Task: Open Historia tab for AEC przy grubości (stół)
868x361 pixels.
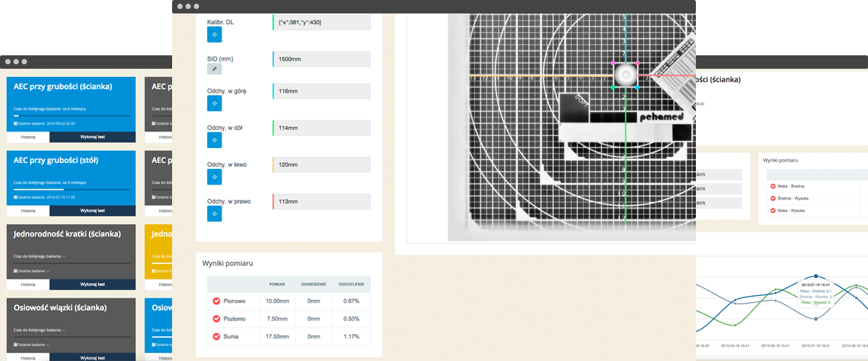Action: (x=28, y=210)
